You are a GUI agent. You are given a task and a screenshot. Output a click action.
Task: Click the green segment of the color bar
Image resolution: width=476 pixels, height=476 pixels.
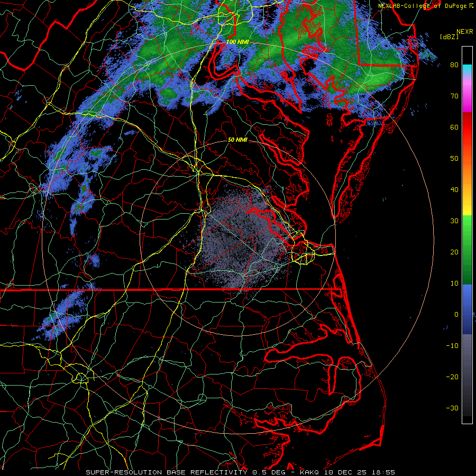467,249
